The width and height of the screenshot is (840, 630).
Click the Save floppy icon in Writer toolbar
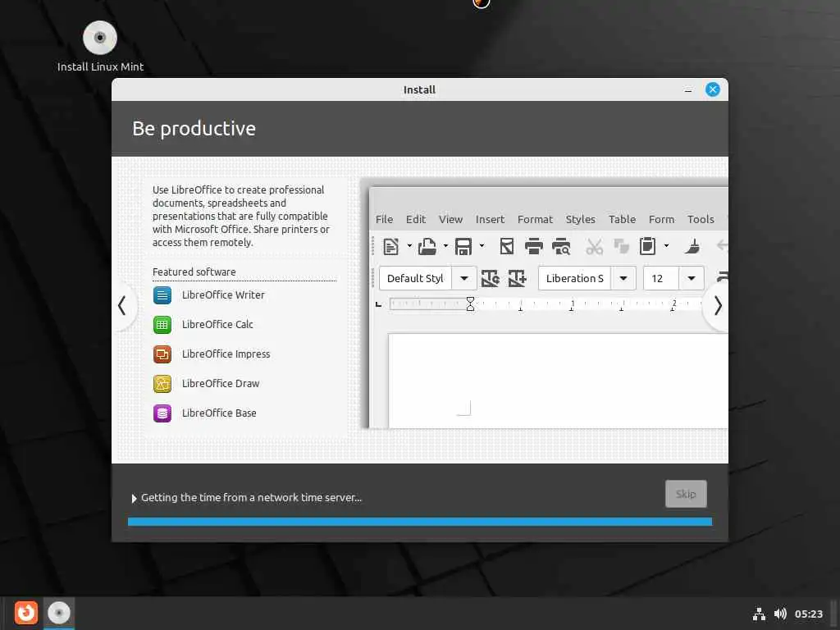tap(463, 246)
